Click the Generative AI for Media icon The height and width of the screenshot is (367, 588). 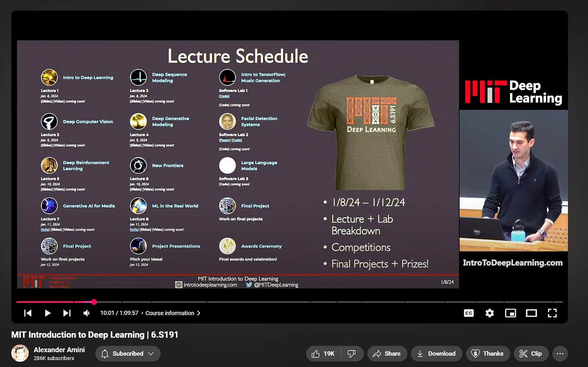49,206
